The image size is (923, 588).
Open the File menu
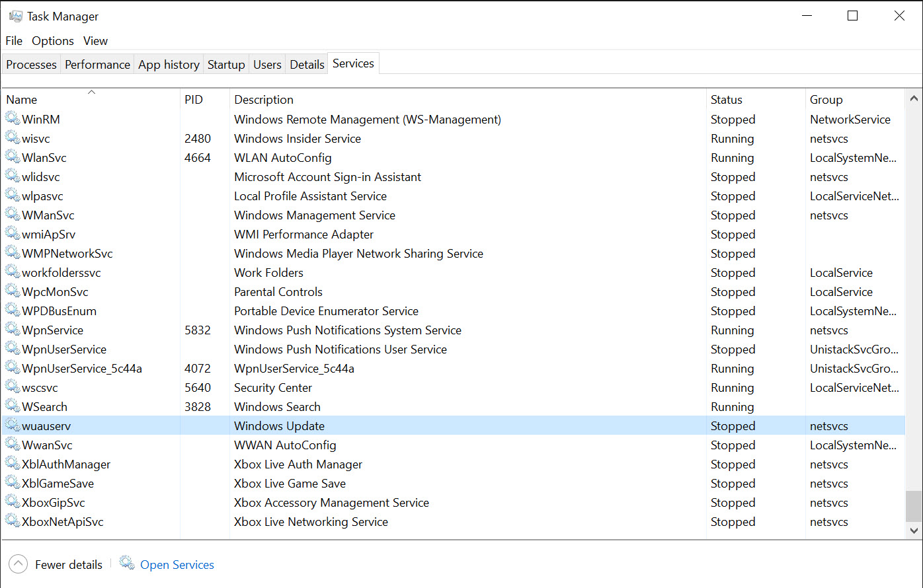(14, 41)
